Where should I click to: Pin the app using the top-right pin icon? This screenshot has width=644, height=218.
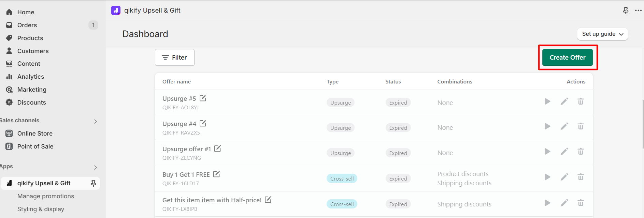point(626,11)
